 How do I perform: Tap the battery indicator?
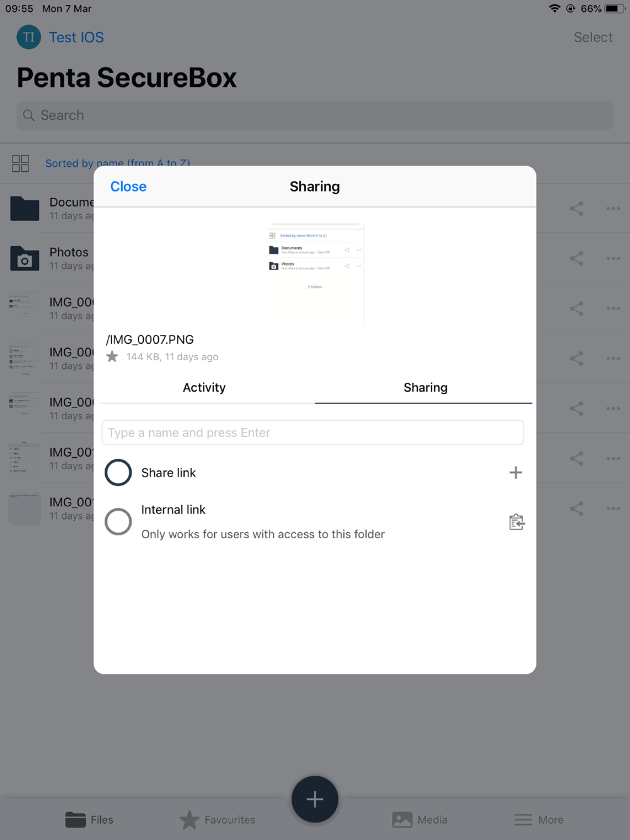(x=615, y=8)
